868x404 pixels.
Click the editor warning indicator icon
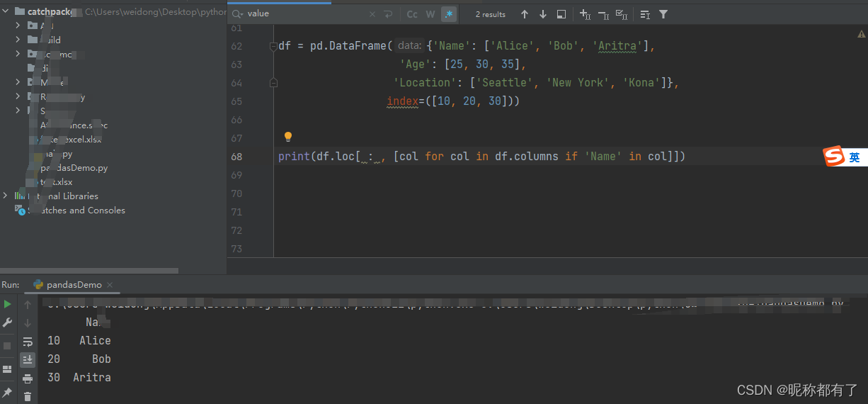pos(861,33)
